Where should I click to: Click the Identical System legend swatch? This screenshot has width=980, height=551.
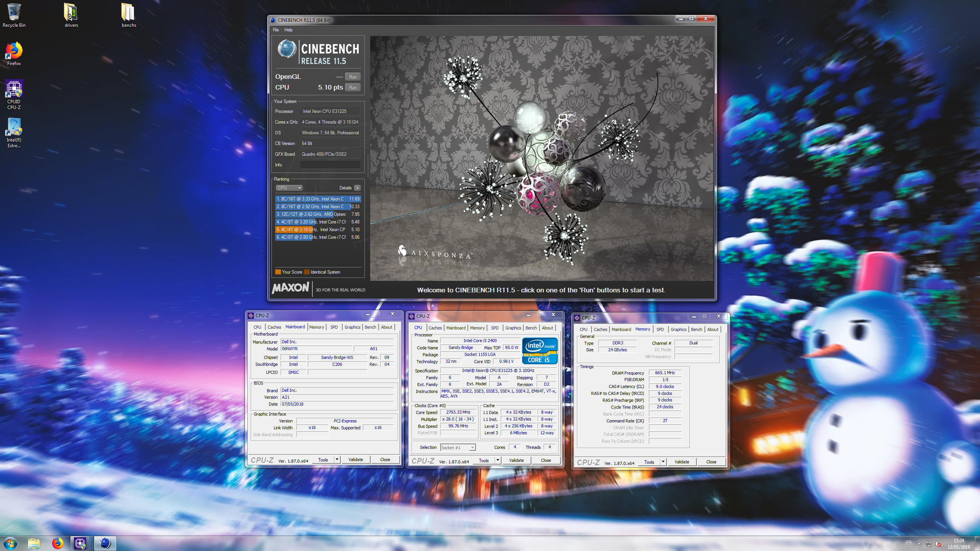(x=307, y=272)
